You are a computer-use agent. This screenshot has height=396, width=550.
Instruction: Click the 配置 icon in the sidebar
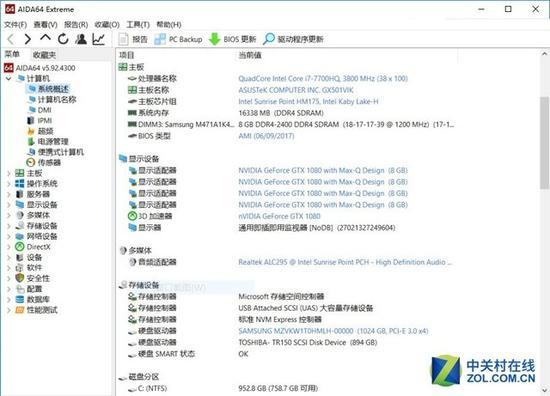tap(20, 289)
